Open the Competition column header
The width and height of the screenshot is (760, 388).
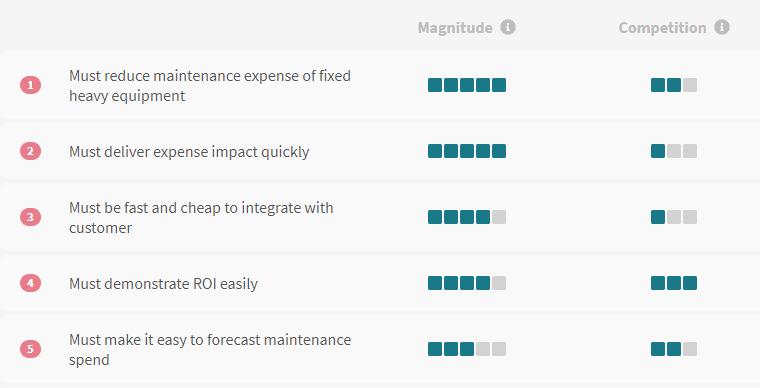tap(663, 28)
